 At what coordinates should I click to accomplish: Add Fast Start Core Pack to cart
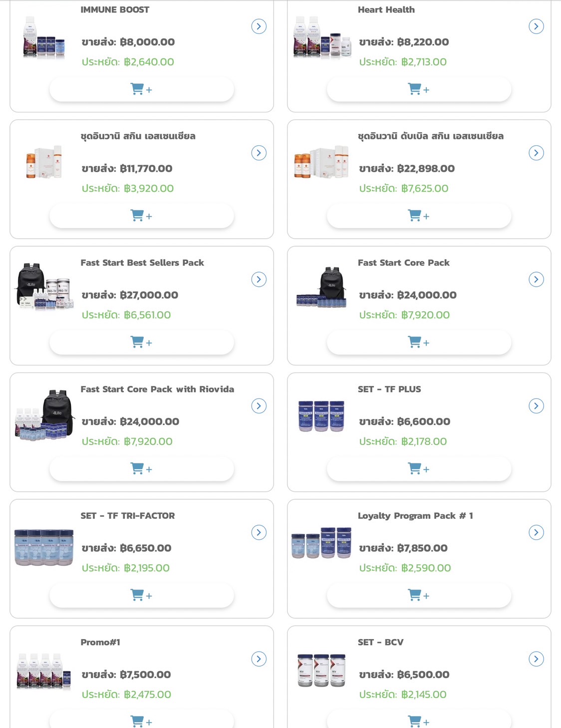419,343
